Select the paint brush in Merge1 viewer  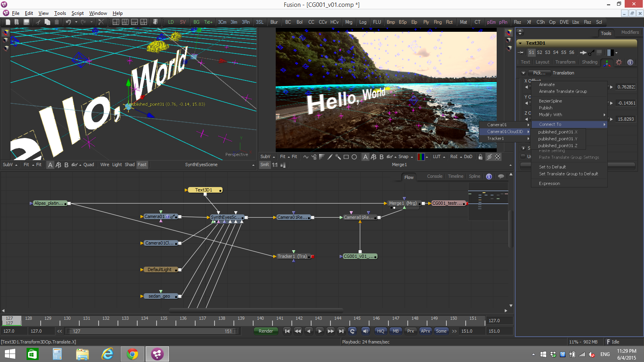330,157
